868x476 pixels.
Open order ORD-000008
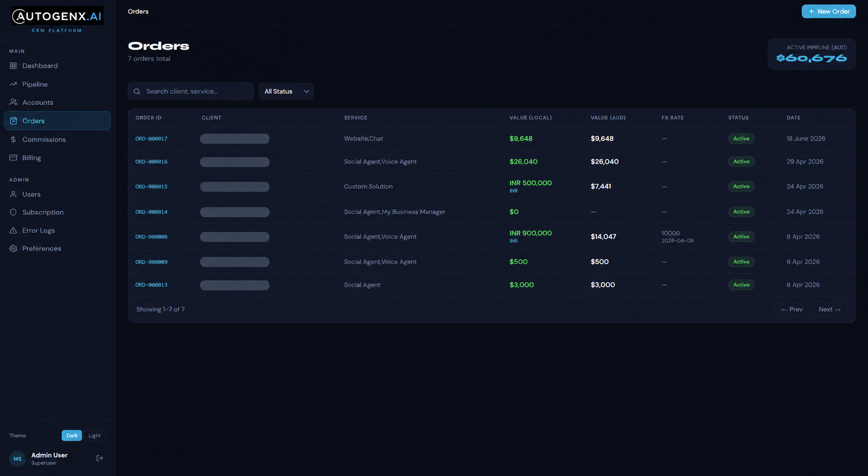coord(151,237)
